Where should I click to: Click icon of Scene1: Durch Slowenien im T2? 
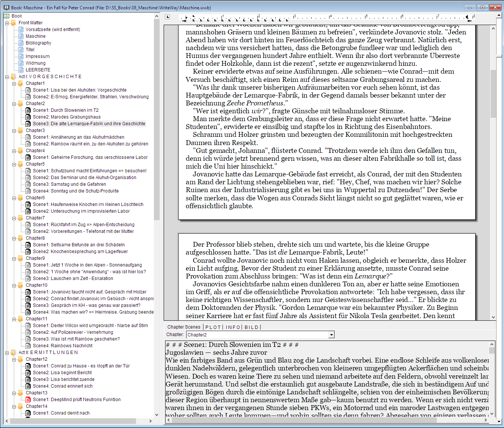28,110
